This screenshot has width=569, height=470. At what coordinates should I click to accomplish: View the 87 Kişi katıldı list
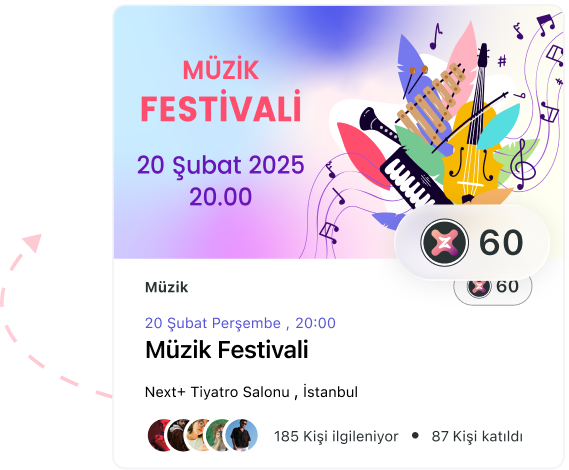477,436
